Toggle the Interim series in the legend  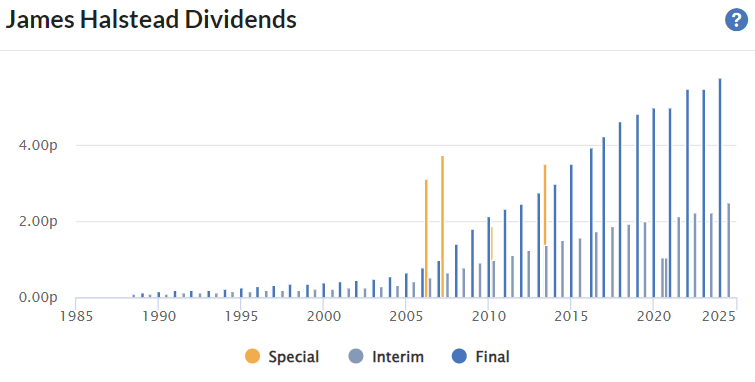pyautogui.click(x=386, y=357)
